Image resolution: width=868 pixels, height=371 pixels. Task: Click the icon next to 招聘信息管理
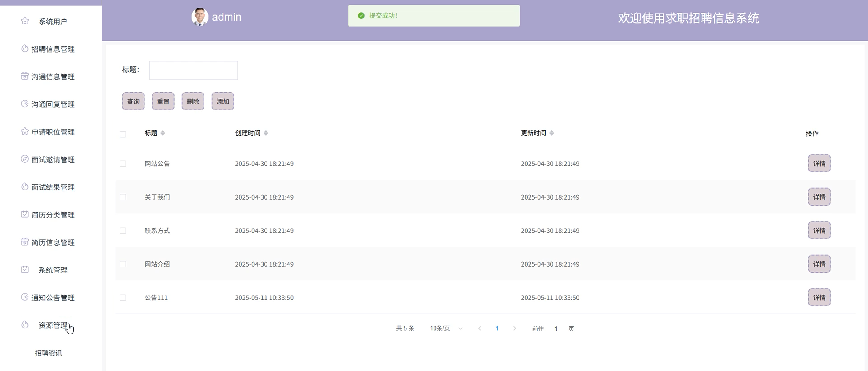point(25,49)
